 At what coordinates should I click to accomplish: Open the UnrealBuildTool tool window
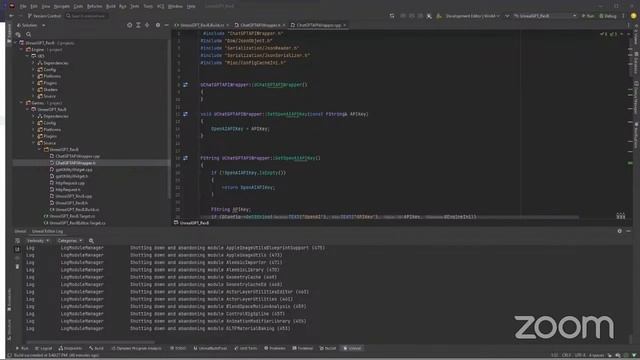pos(210,349)
